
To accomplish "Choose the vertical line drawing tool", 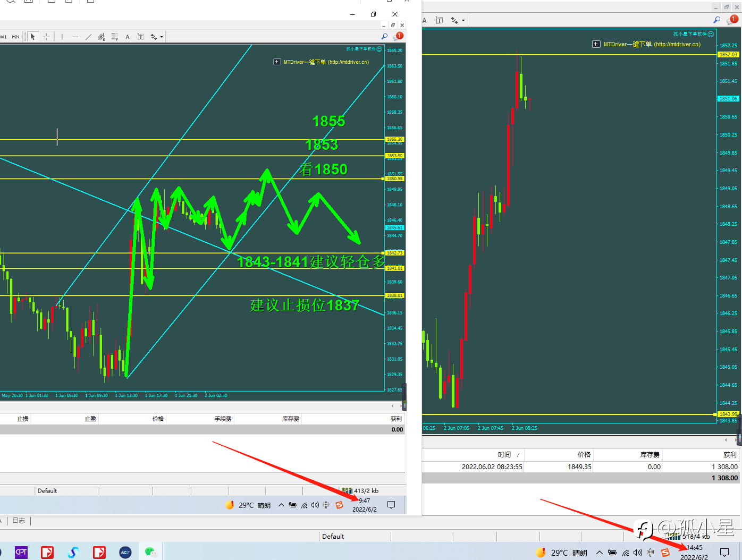I will point(62,37).
